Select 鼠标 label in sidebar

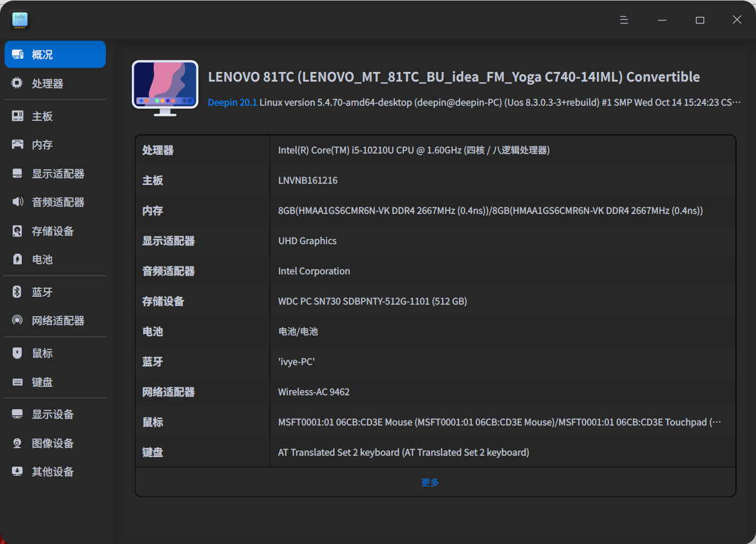(42, 353)
